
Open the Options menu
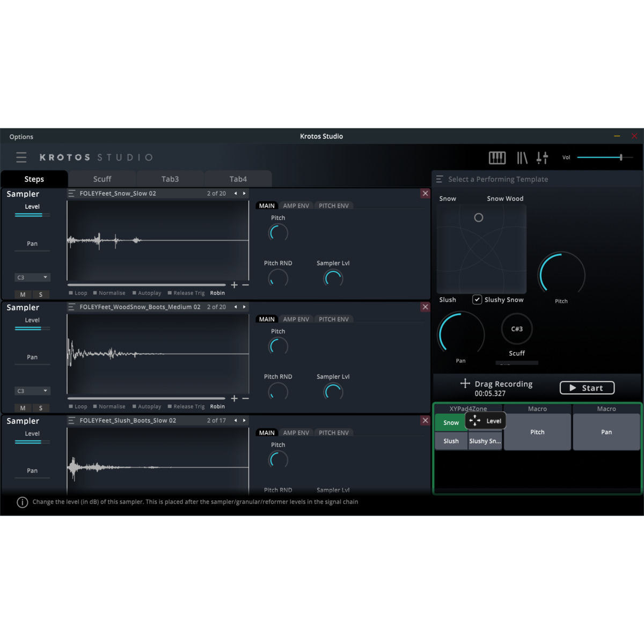pyautogui.click(x=20, y=136)
